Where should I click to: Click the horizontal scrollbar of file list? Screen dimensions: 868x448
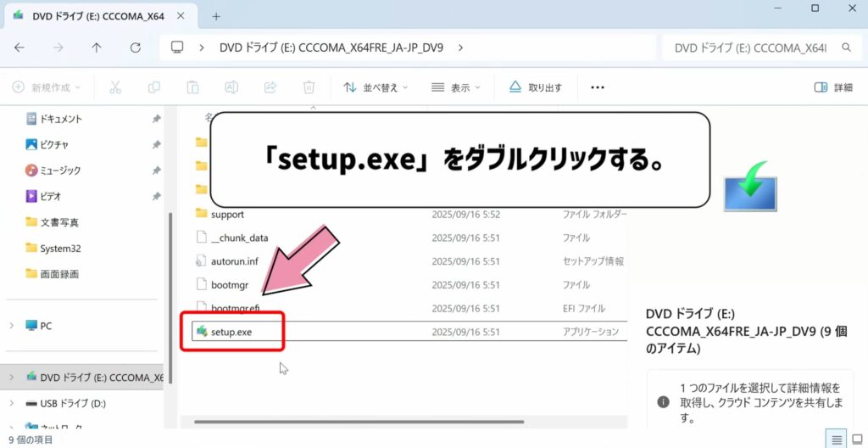point(359,422)
